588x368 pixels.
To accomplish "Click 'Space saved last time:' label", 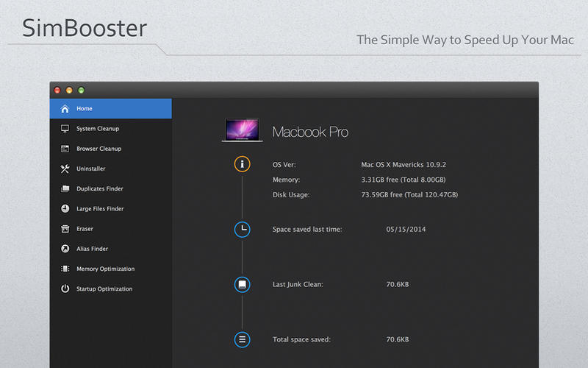I will click(x=307, y=230).
